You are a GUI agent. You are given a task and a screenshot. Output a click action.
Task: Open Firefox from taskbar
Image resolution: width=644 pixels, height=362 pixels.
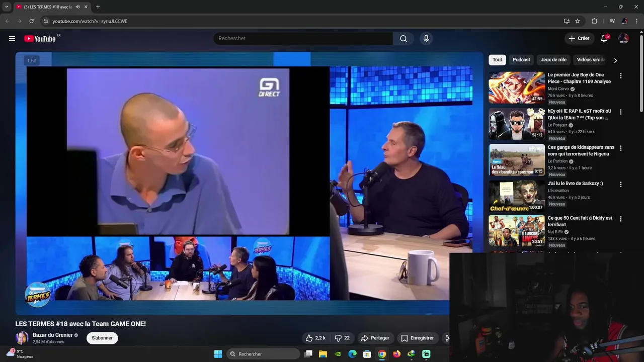[396, 354]
